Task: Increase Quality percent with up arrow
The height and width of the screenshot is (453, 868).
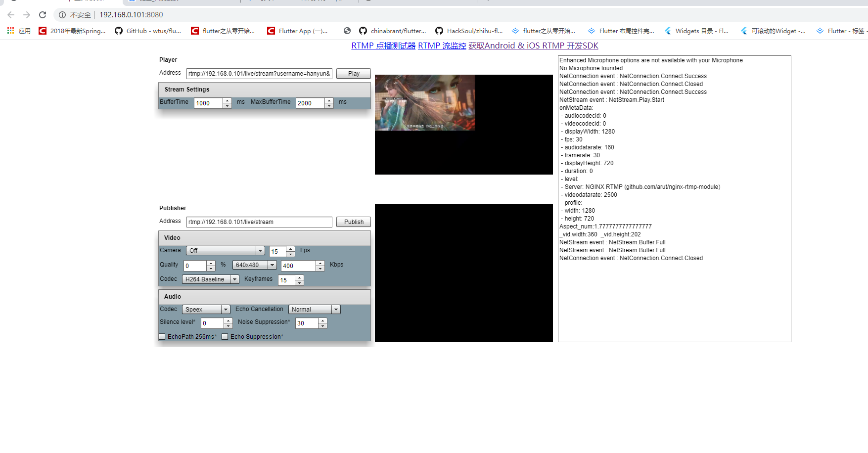Action: coord(211,263)
